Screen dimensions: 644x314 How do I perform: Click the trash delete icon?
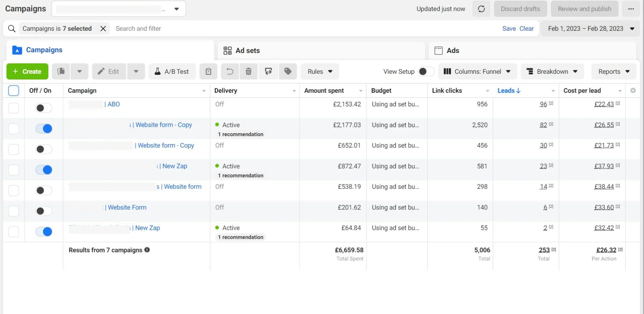click(x=248, y=72)
